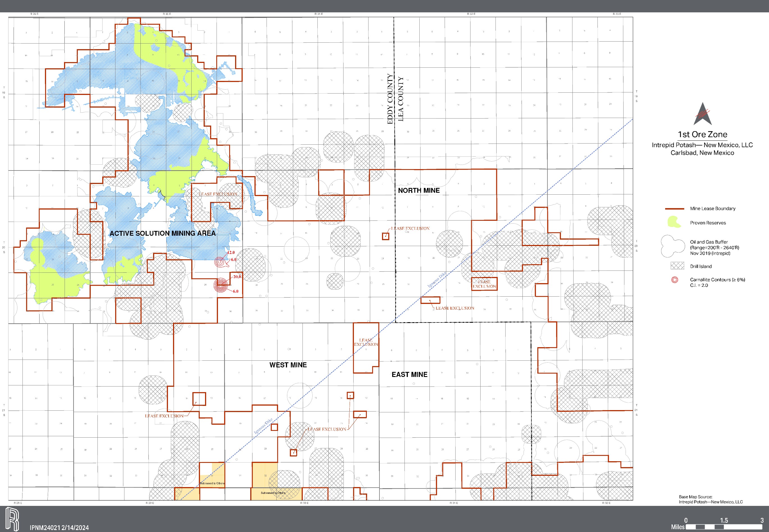Image resolution: width=769 pixels, height=532 pixels.
Task: Click the NORTH MINE map label
Action: tap(419, 190)
